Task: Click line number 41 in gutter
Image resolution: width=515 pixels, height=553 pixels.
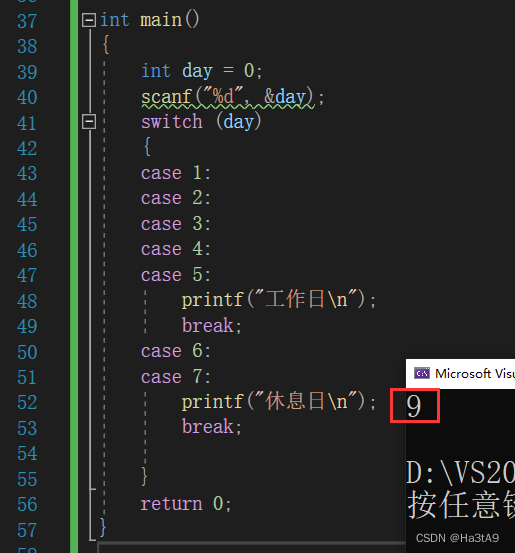Action: point(27,123)
